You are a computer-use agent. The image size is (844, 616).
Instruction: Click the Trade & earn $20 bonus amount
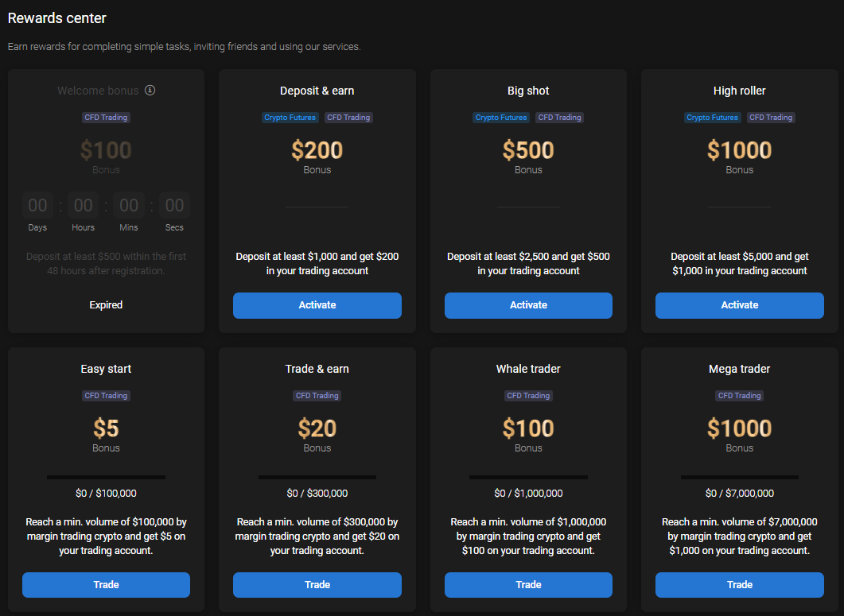(317, 428)
